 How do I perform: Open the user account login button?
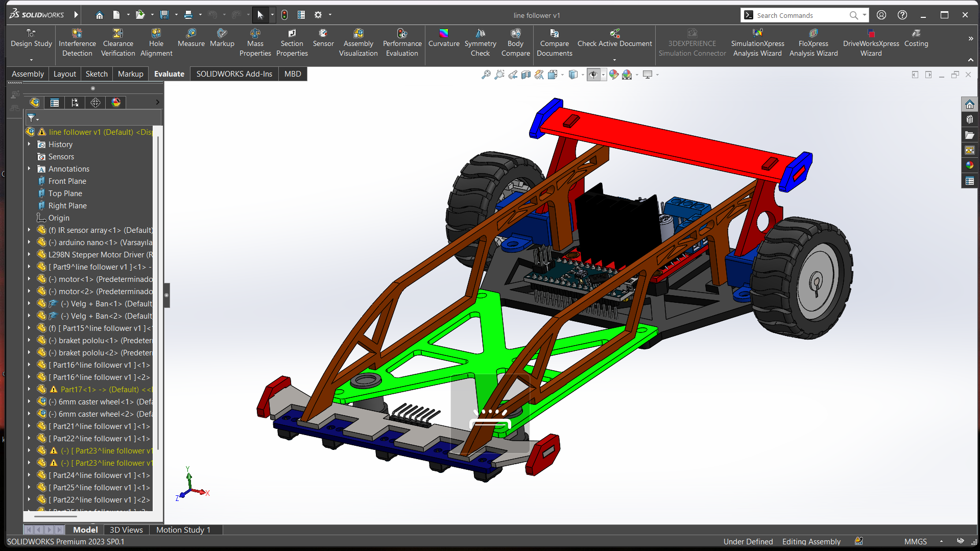(881, 15)
